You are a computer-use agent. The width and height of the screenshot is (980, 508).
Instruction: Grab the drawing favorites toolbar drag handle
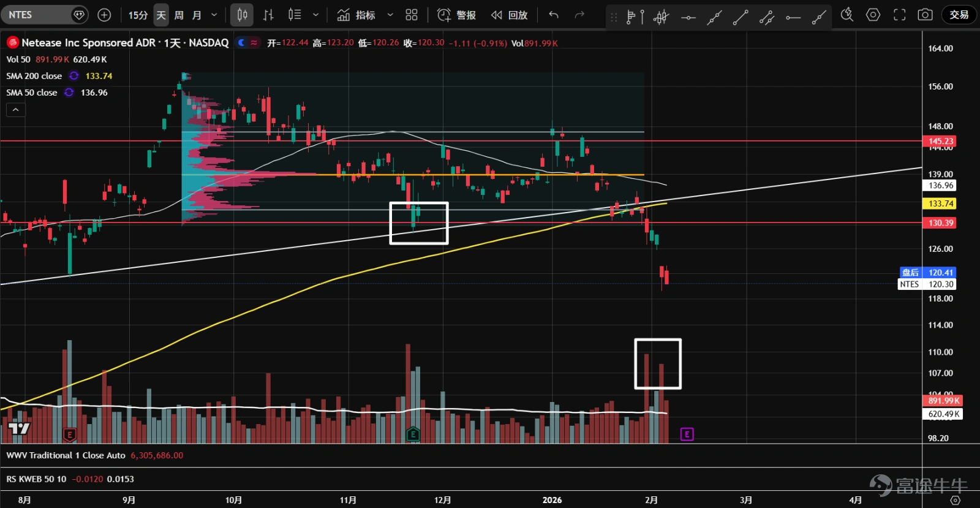pyautogui.click(x=614, y=17)
